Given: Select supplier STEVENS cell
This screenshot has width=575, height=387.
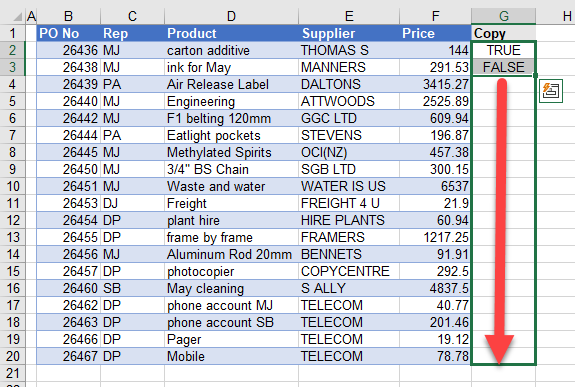Looking at the screenshot, I should [x=349, y=135].
